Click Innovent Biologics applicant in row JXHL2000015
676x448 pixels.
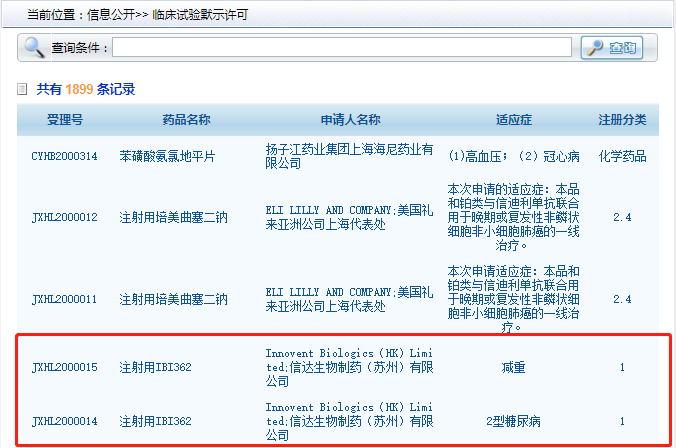point(349,367)
